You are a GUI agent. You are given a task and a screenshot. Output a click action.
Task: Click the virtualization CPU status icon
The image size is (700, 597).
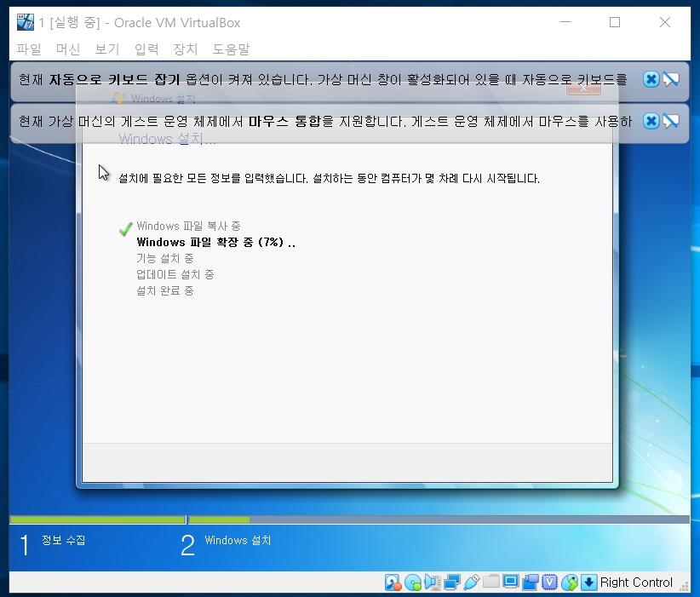(x=550, y=583)
